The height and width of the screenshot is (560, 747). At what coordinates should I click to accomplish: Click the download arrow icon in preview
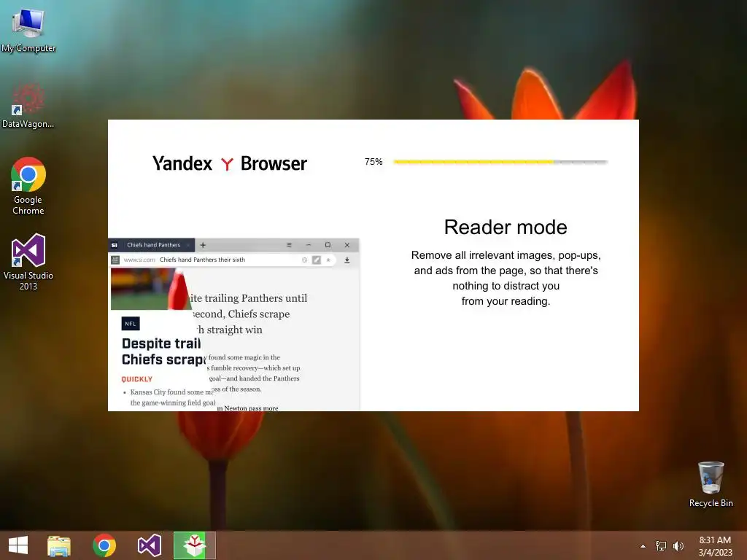click(347, 260)
